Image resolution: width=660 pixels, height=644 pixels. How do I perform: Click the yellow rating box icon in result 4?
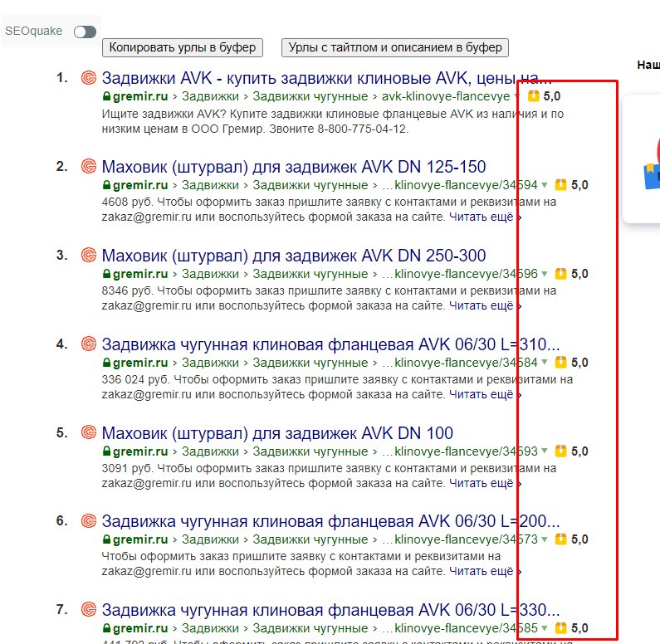coord(560,362)
